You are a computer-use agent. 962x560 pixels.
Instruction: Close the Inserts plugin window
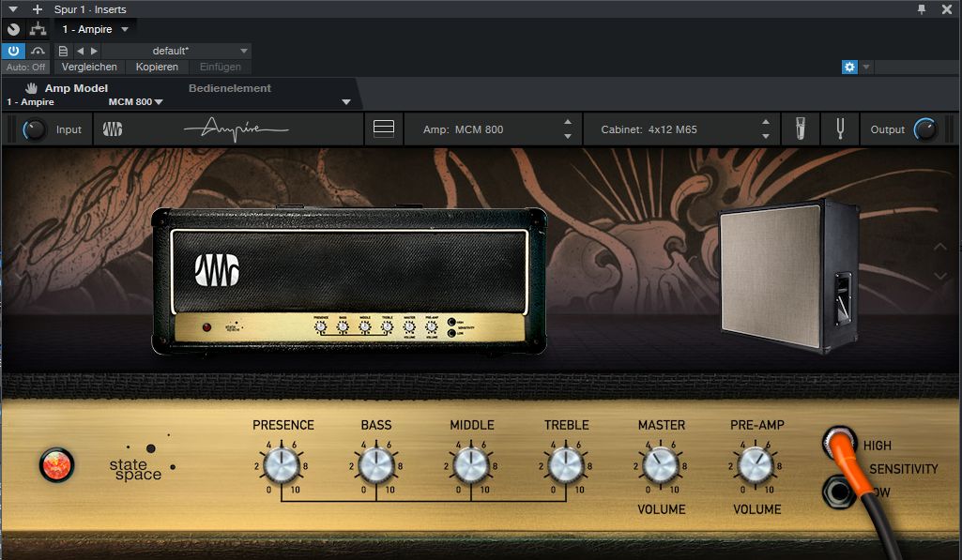pos(947,9)
